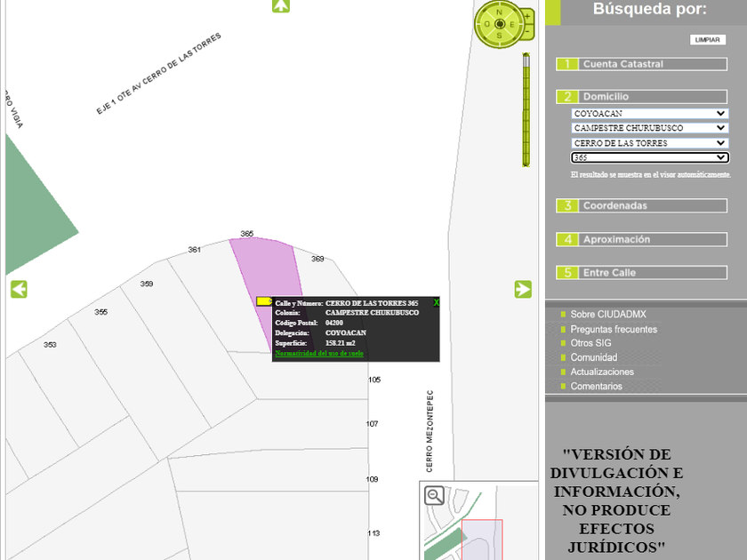The height and width of the screenshot is (560, 747).
Task: Open Comentarios link
Action: coord(597,386)
